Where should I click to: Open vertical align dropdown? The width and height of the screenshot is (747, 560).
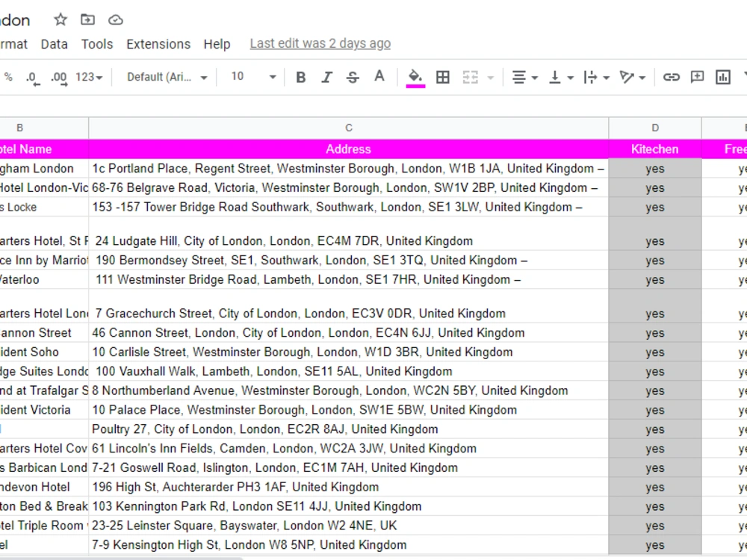coord(561,77)
